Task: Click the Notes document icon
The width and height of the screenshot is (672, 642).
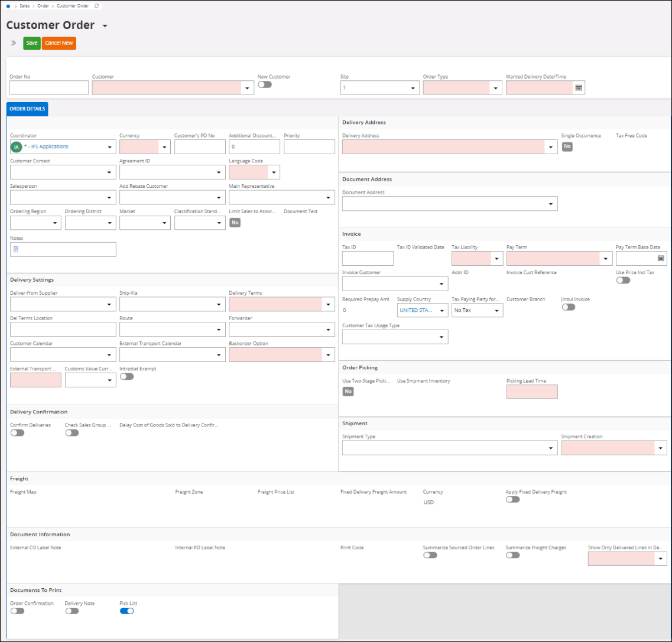Action: [x=16, y=250]
